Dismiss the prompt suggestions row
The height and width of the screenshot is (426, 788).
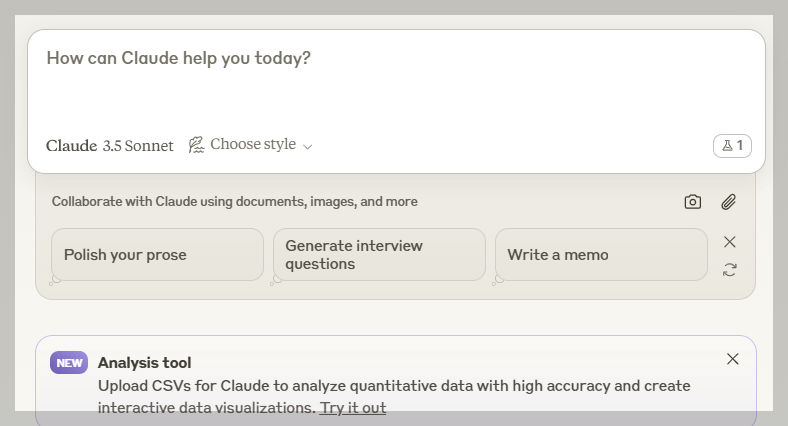click(730, 242)
